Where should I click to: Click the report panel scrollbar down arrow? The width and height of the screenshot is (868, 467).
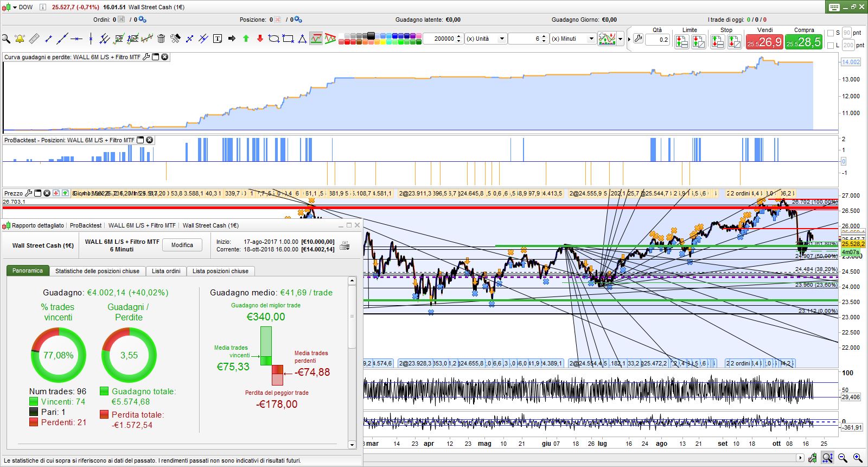click(352, 445)
